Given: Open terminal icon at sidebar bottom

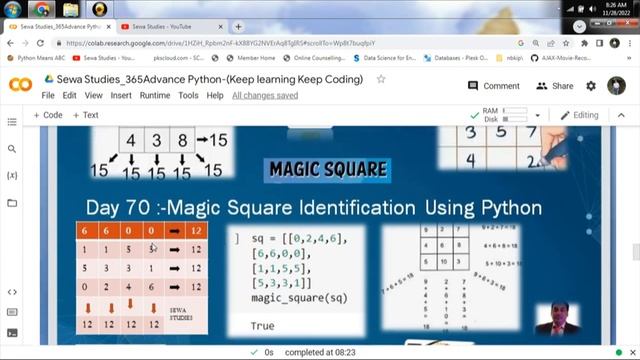Looking at the screenshot, I should [12, 333].
